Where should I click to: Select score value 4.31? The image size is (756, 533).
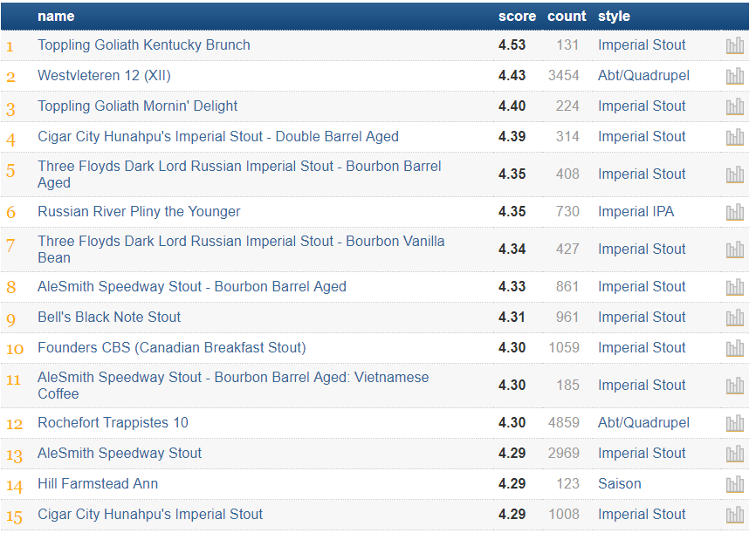tap(512, 318)
